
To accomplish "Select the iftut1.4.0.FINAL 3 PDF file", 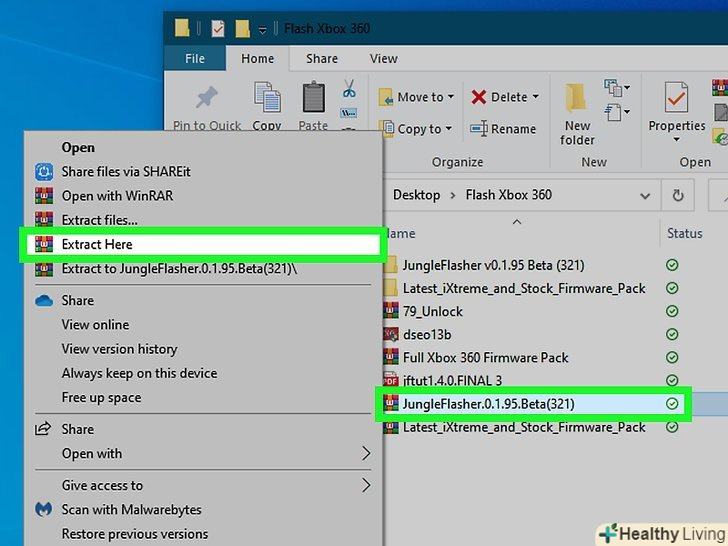I will (x=452, y=380).
